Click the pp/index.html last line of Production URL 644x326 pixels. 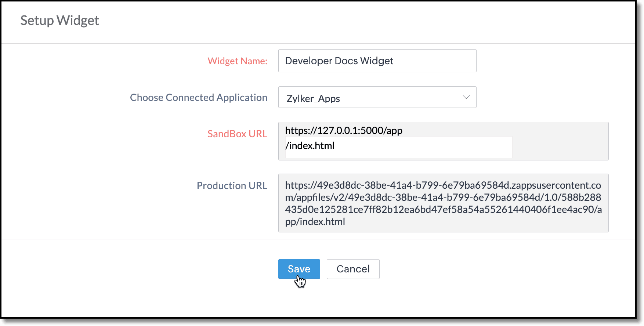[315, 222]
